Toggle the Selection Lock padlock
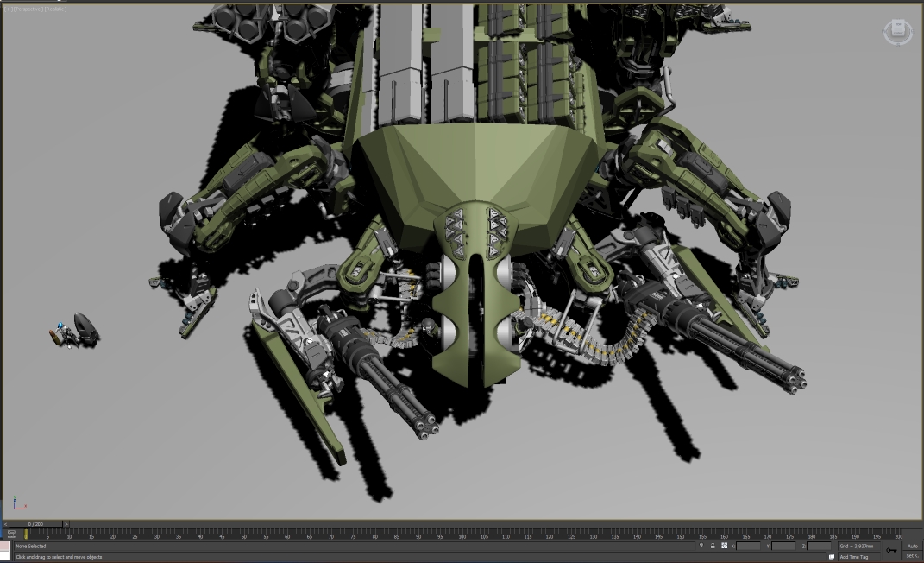 [x=713, y=546]
